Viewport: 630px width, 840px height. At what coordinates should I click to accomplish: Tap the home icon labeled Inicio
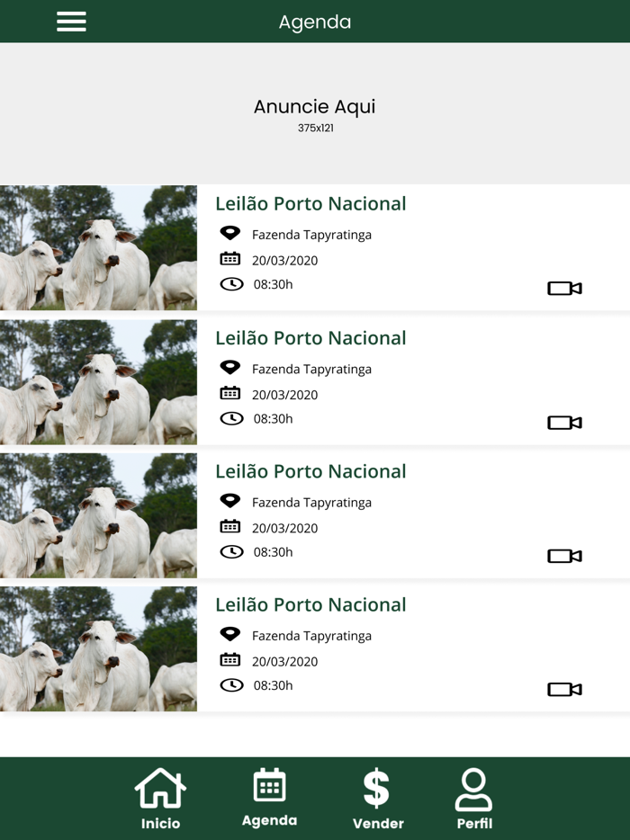pos(160,788)
